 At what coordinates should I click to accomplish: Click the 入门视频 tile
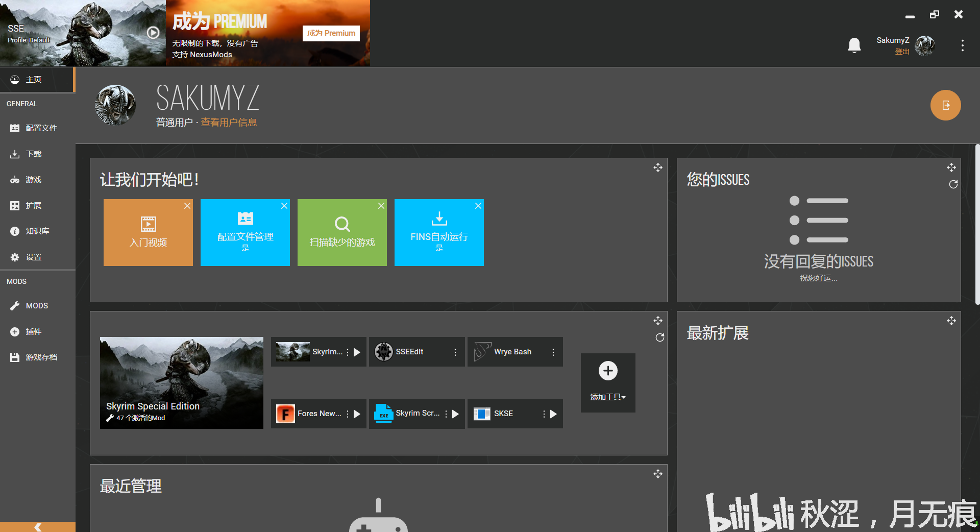[x=148, y=232]
